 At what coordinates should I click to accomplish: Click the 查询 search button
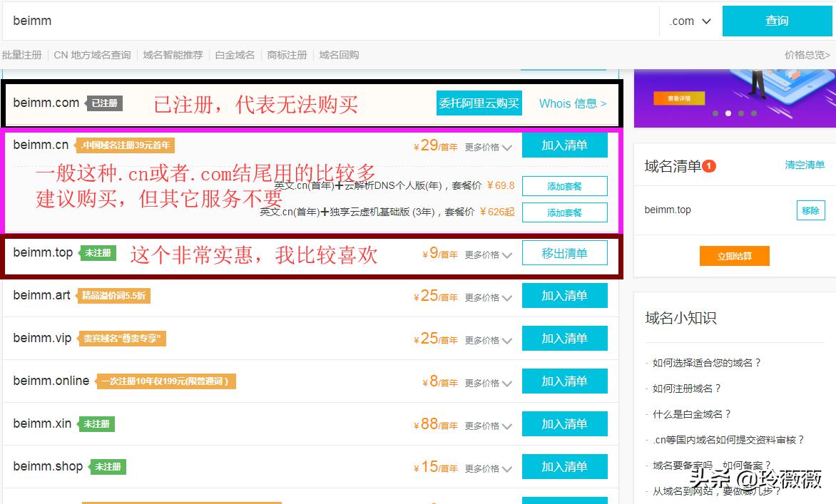(x=777, y=21)
